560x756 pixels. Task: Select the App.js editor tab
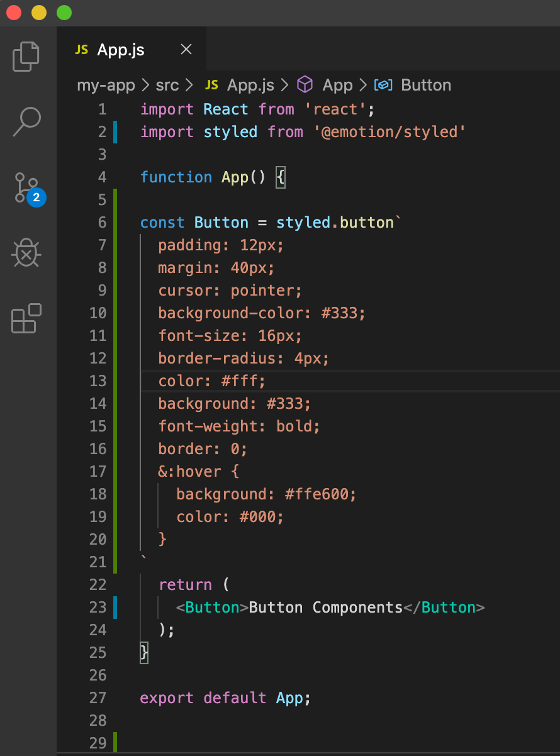coord(132,50)
